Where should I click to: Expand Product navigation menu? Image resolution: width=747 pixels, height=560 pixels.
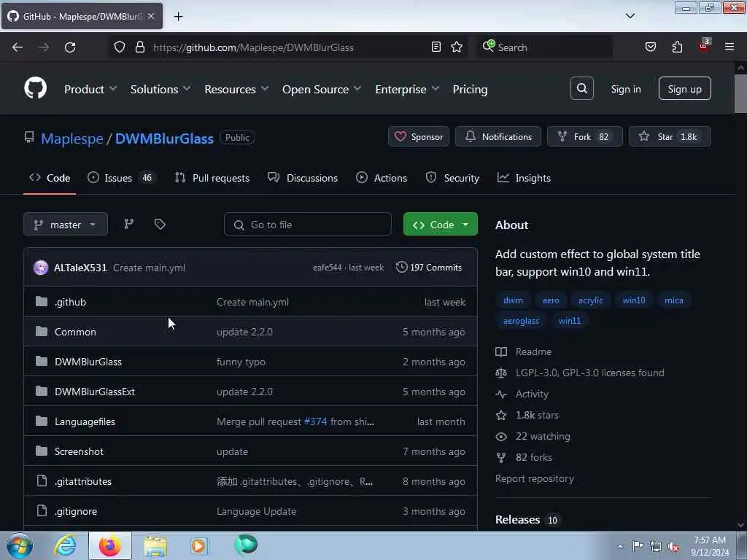pos(90,89)
